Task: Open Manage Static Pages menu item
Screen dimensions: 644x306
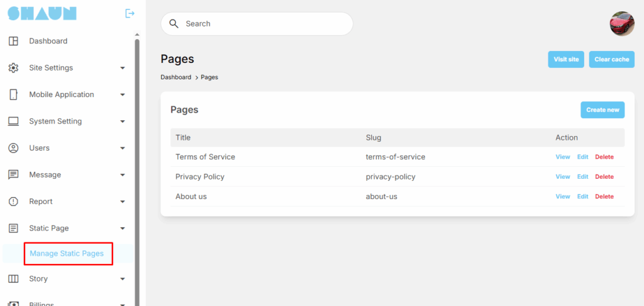Action: point(67,254)
